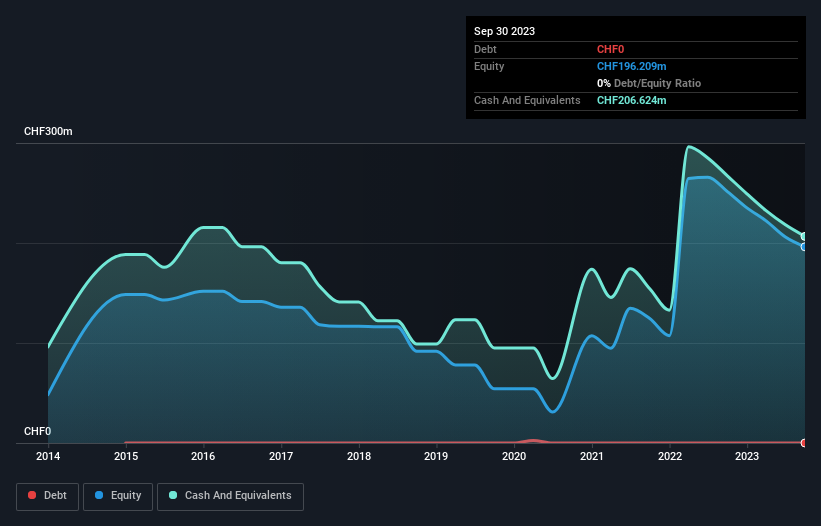Click the Cash And Equivalents tooltip label

[x=527, y=100]
